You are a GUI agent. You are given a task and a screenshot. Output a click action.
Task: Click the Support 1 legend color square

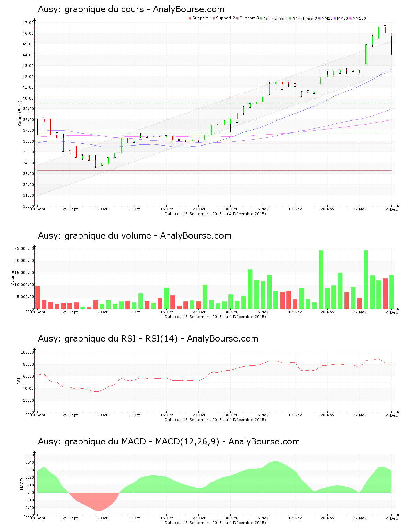coord(190,18)
